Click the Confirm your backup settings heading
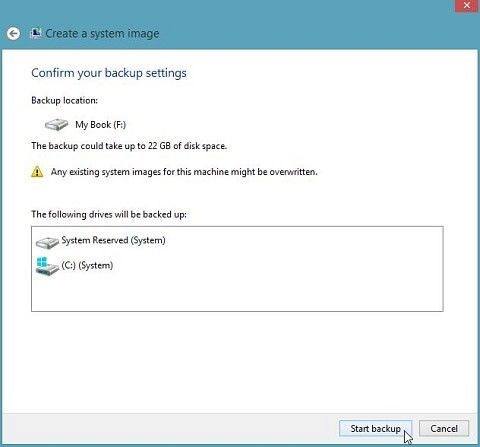480x447 pixels. pyautogui.click(x=109, y=73)
